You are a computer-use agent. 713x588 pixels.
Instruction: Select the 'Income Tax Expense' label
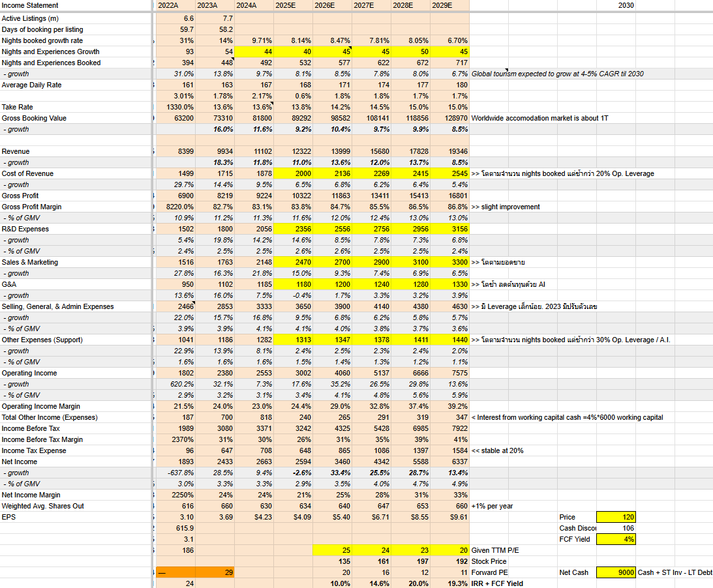click(34, 450)
